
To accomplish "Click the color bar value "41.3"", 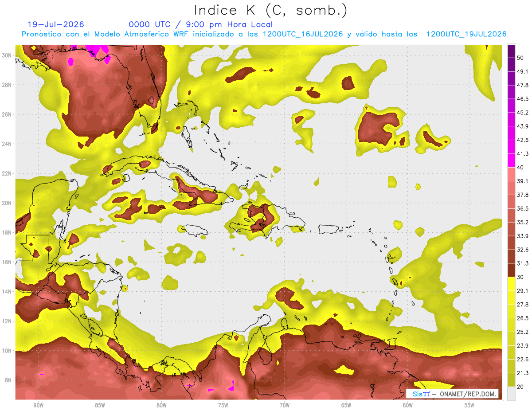I will 523,154.
